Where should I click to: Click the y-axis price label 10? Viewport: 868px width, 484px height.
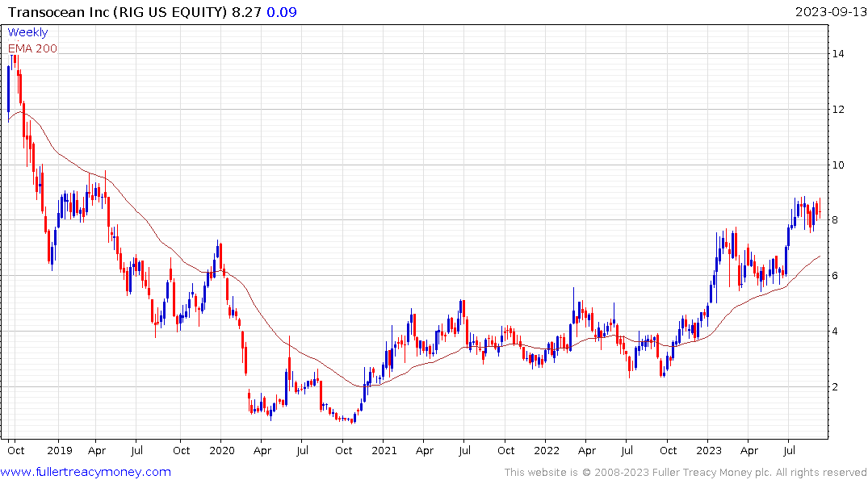(838, 165)
